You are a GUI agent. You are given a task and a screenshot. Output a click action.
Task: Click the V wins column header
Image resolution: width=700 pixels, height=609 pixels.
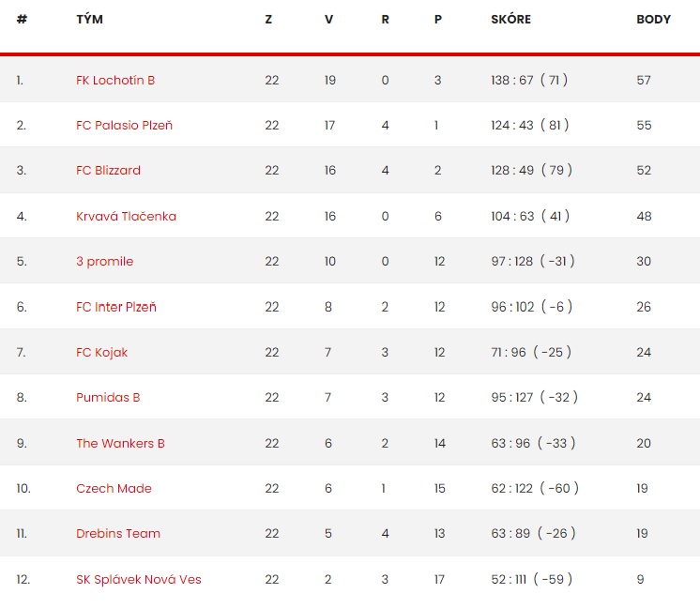pos(328,19)
